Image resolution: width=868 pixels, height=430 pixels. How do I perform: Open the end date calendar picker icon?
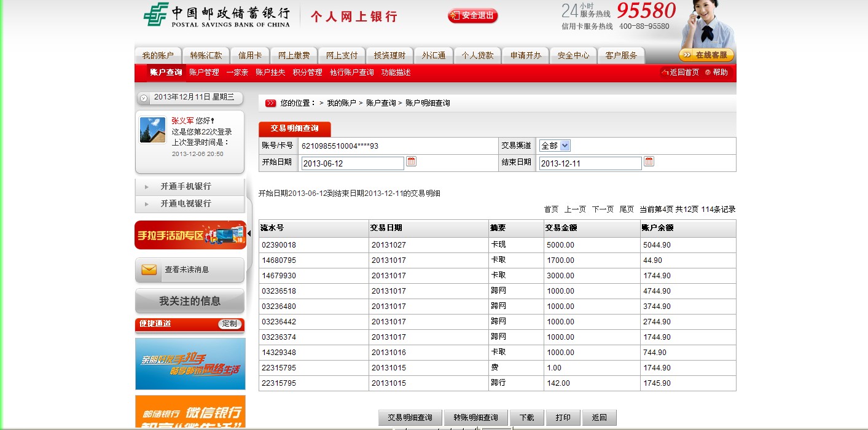click(x=649, y=162)
